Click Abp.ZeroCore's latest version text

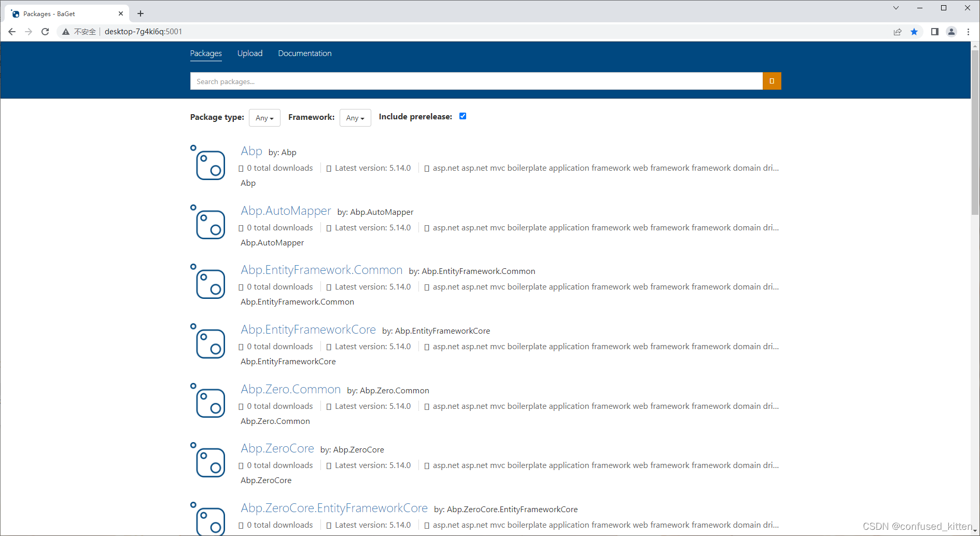tap(373, 465)
